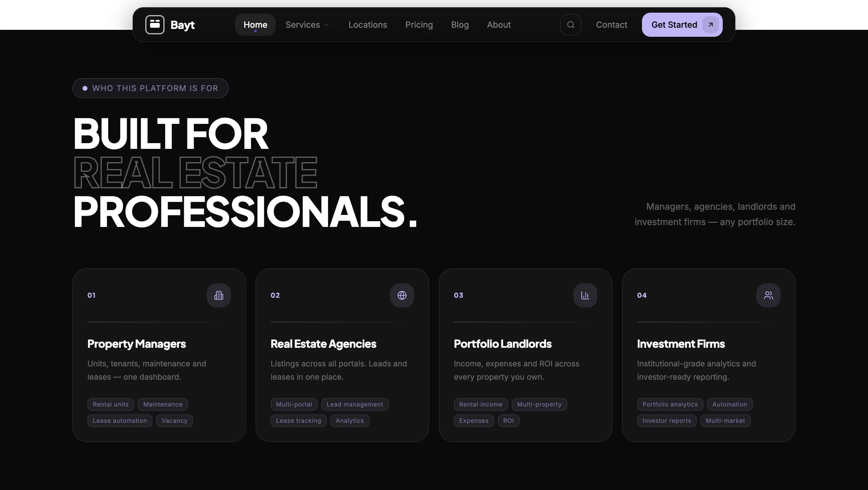Open the Pricing page from the navbar
The width and height of the screenshot is (868, 490).
pos(419,24)
